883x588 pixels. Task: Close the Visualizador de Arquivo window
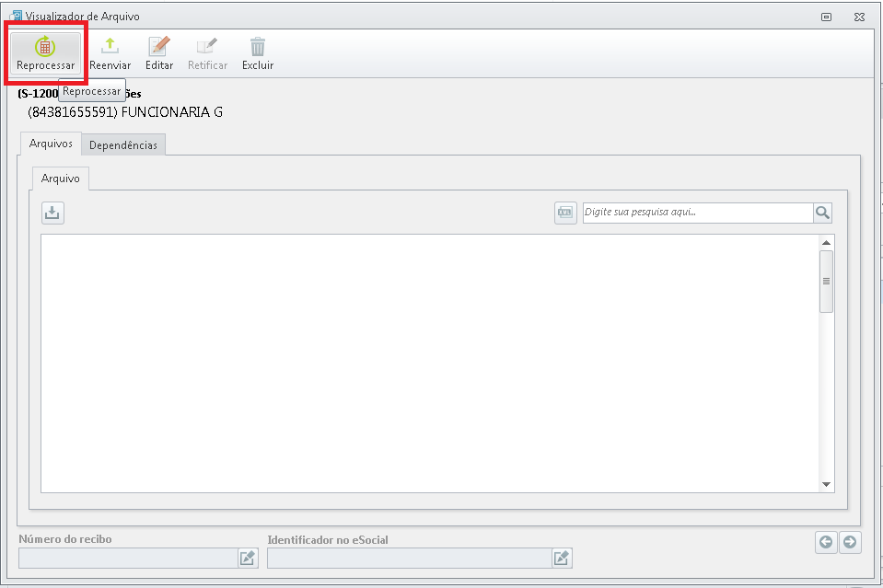[859, 17]
